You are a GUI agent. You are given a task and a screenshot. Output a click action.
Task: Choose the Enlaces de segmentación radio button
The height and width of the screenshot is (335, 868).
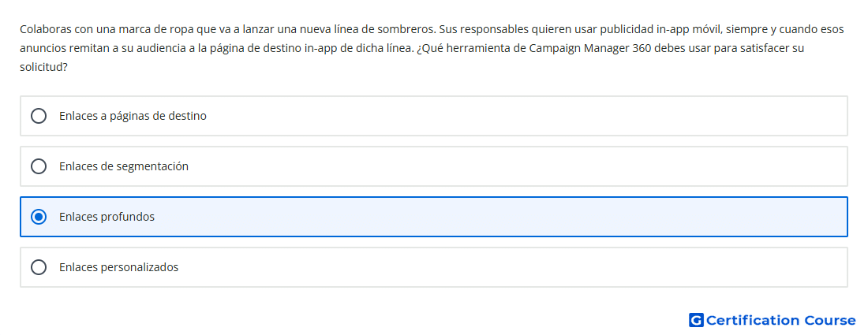[x=38, y=166]
